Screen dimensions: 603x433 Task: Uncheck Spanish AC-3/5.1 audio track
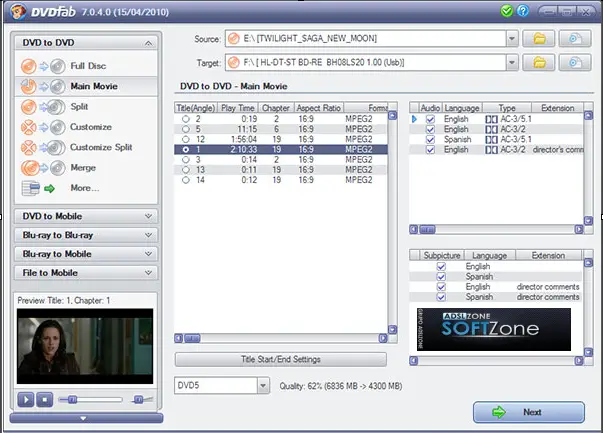tap(430, 140)
